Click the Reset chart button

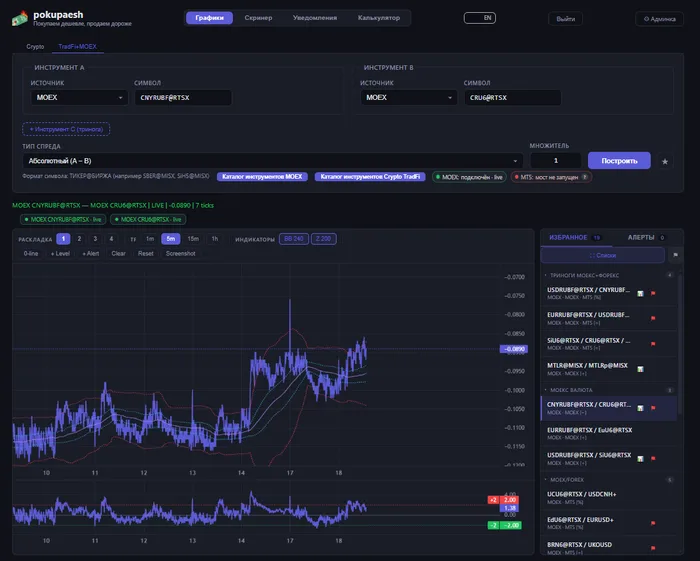(x=146, y=253)
